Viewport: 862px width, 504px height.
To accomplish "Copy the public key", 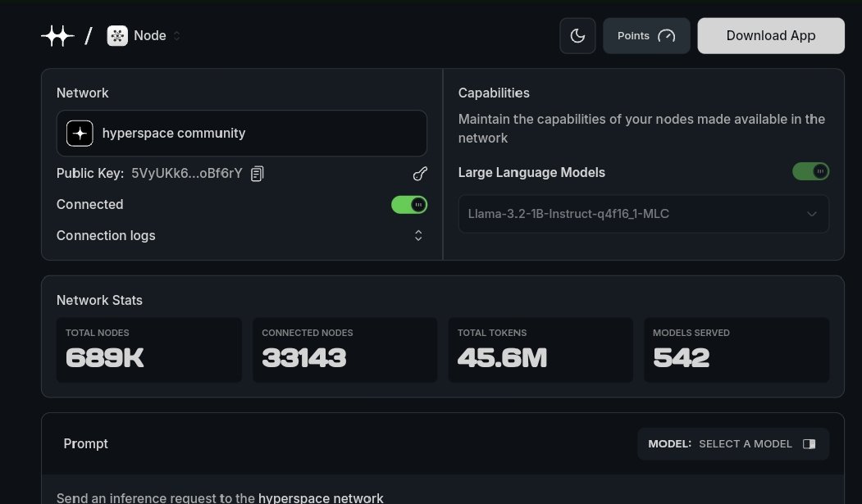I will [257, 174].
